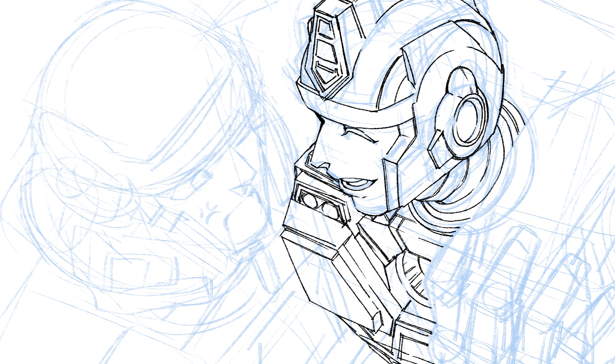Click the ribbed neck joint with hatching
615x364 pixels.
tap(412, 273)
